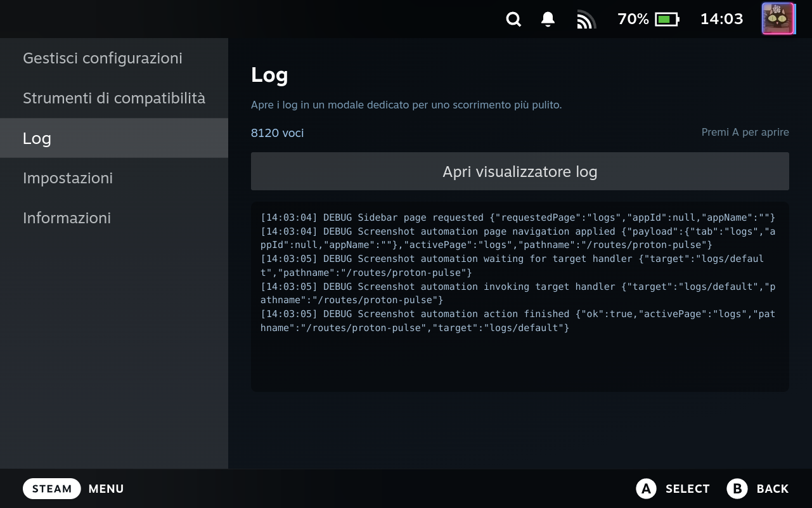Click Apri visualizzatore log button
The width and height of the screenshot is (812, 508).
click(520, 171)
